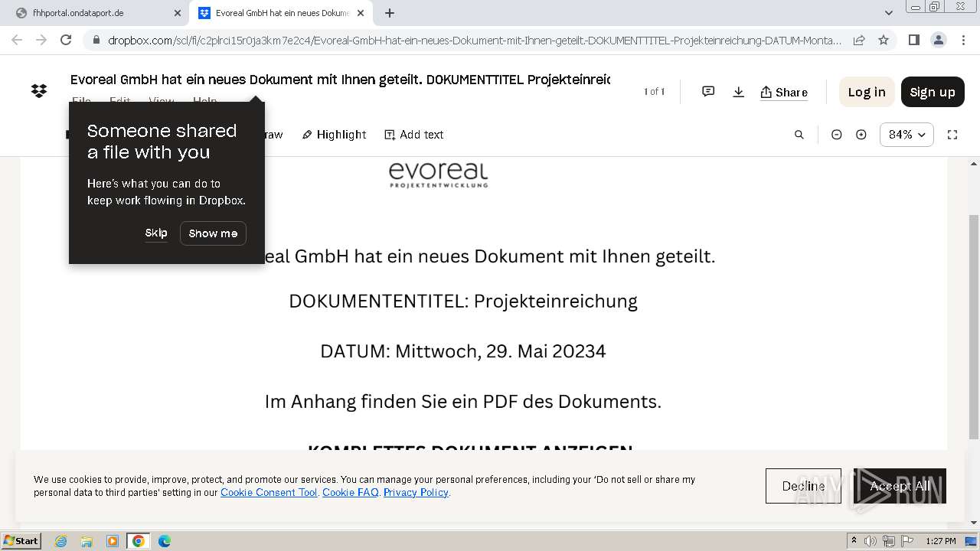Select the Highlight tool

tap(334, 135)
